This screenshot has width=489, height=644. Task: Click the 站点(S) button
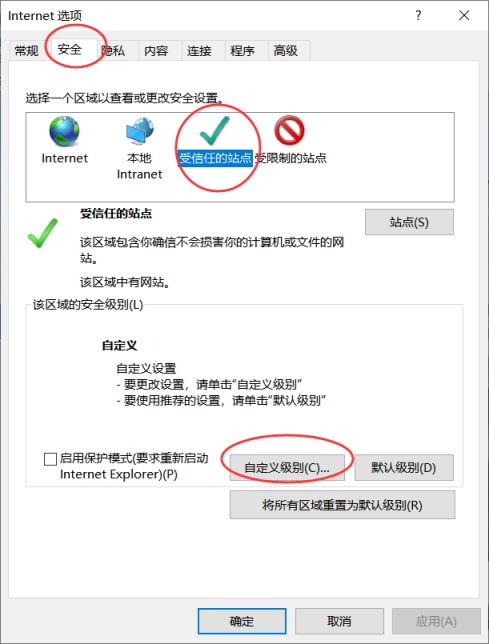pos(409,222)
